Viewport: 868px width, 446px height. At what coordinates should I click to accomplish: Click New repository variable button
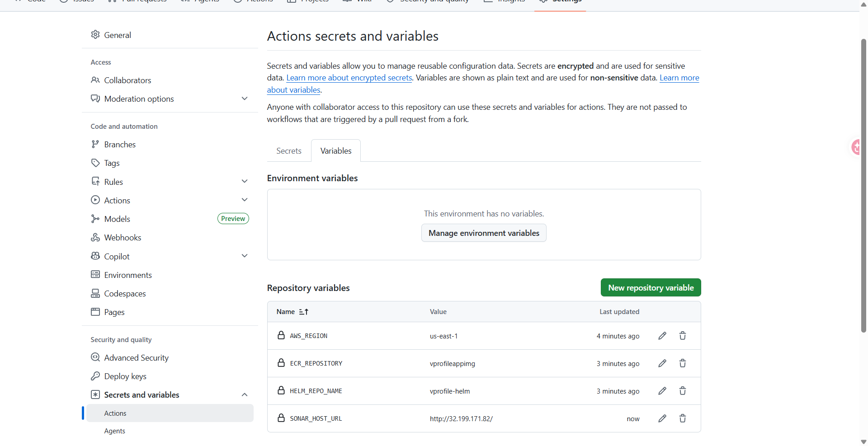coord(651,287)
